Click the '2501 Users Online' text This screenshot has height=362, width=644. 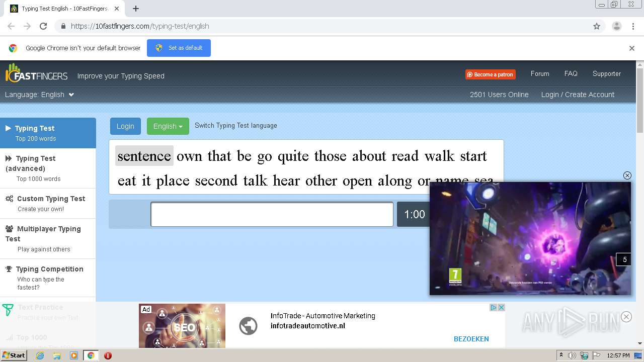499,95
